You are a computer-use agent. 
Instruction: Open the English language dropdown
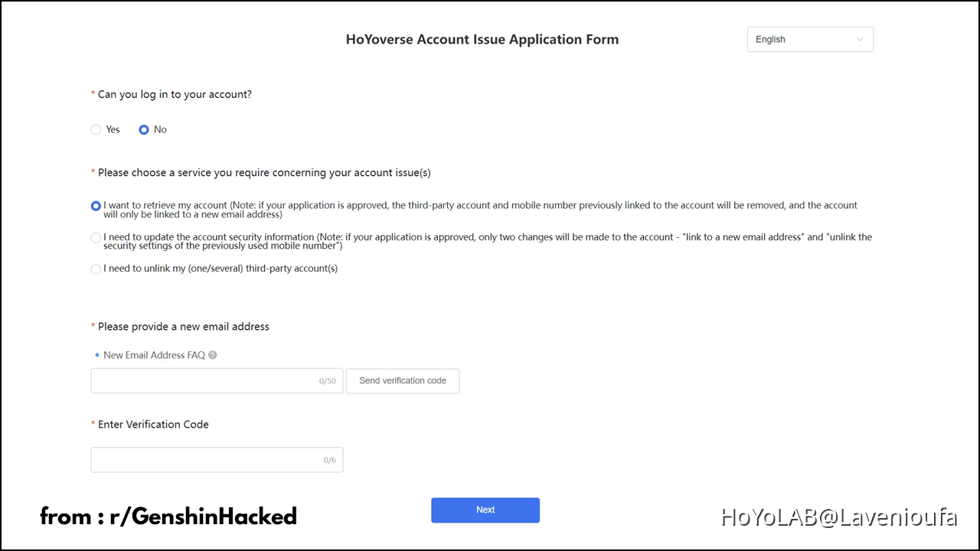[x=809, y=39]
